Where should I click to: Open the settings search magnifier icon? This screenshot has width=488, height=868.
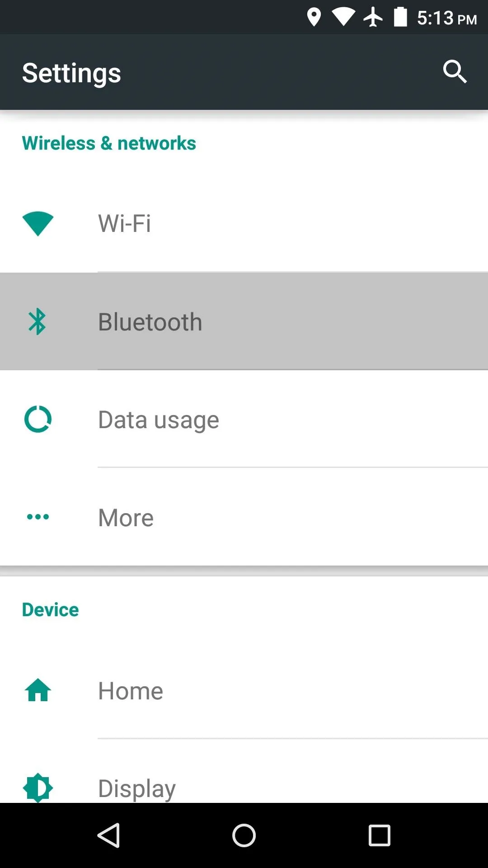coord(455,71)
